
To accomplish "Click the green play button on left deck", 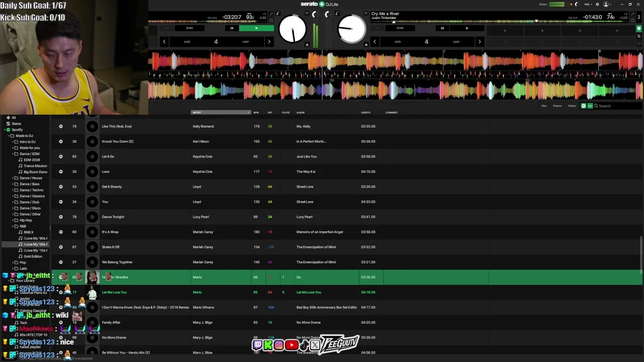I will click(x=256, y=28).
